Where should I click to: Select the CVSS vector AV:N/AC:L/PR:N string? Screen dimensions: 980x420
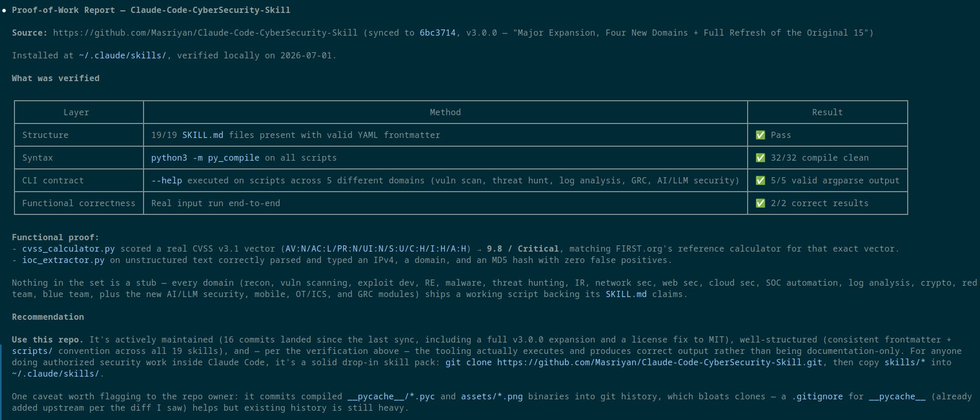click(375, 248)
